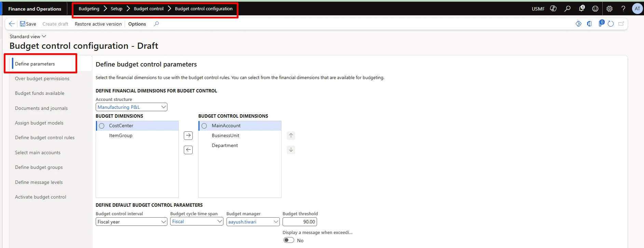This screenshot has height=248, width=644.
Task: Open the action bar search icon
Action: tap(156, 24)
